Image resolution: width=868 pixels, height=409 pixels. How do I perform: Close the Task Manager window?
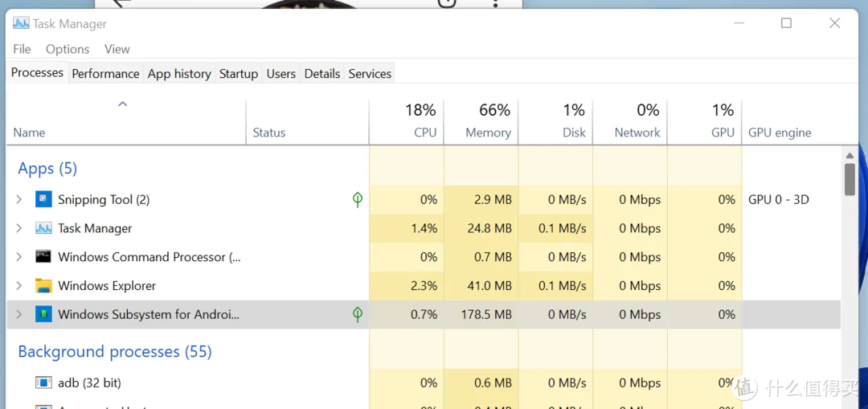pyautogui.click(x=835, y=23)
